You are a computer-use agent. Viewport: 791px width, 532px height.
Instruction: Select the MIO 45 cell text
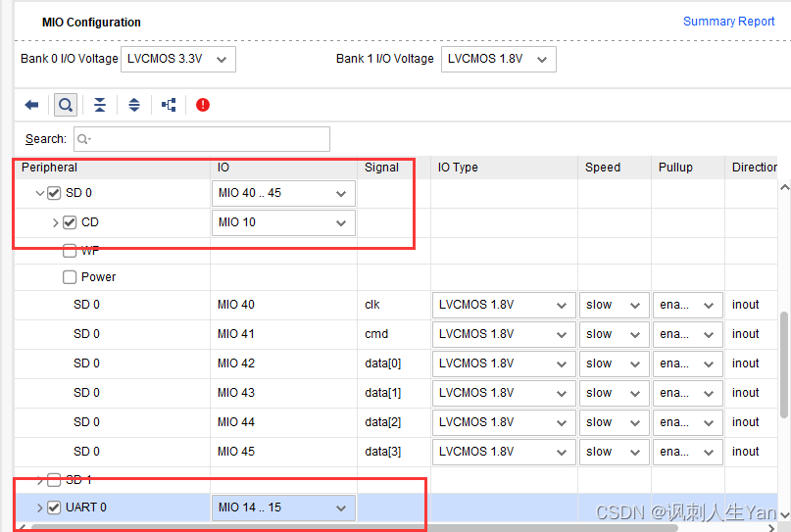click(236, 452)
